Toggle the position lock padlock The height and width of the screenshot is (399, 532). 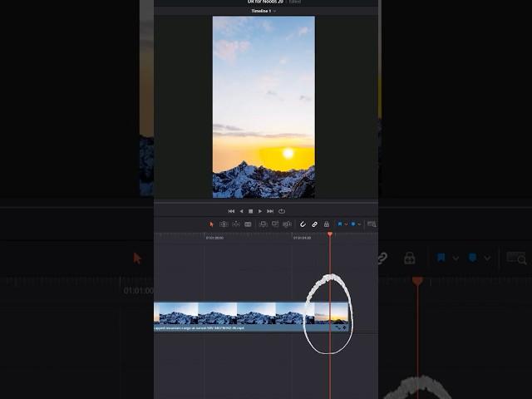coord(327,224)
